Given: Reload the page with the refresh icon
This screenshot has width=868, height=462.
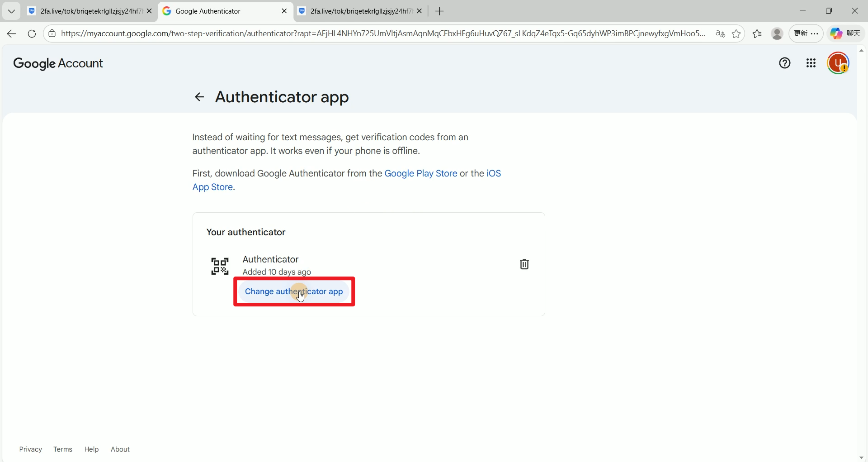Looking at the screenshot, I should [32, 34].
